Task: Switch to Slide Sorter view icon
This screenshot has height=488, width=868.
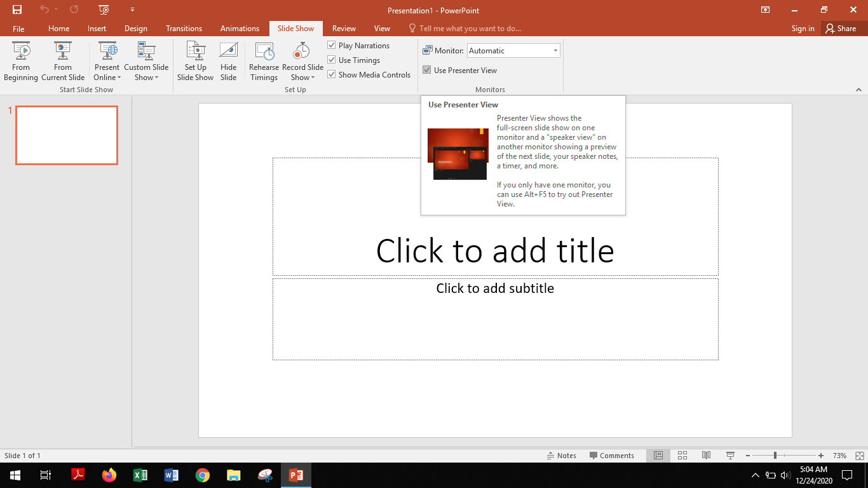Action: coord(682,456)
